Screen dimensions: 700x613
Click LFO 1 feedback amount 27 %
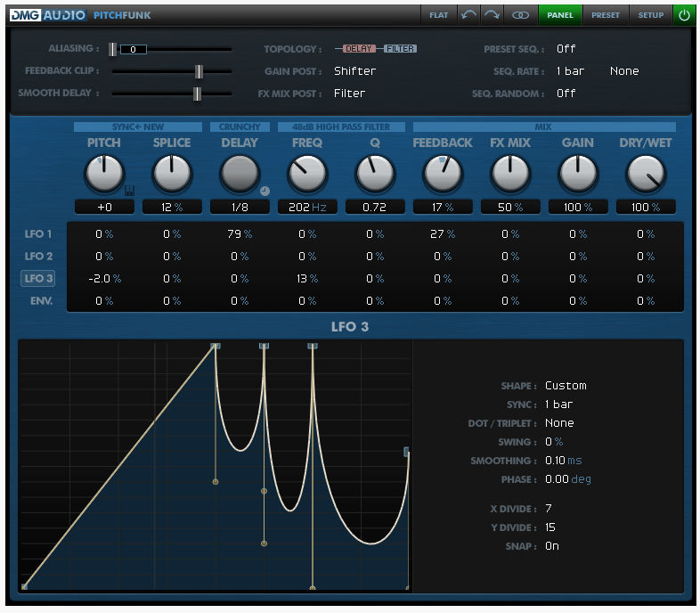tap(443, 233)
